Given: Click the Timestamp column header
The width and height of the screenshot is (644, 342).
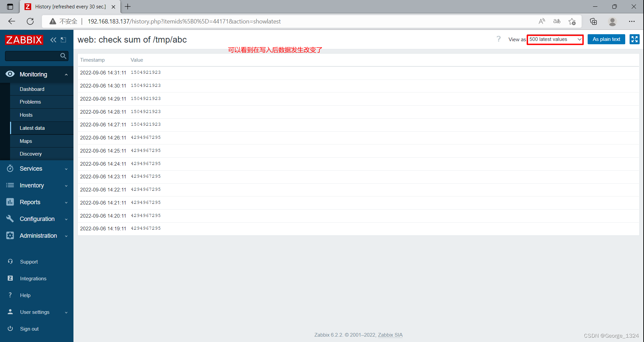Looking at the screenshot, I should point(92,60).
